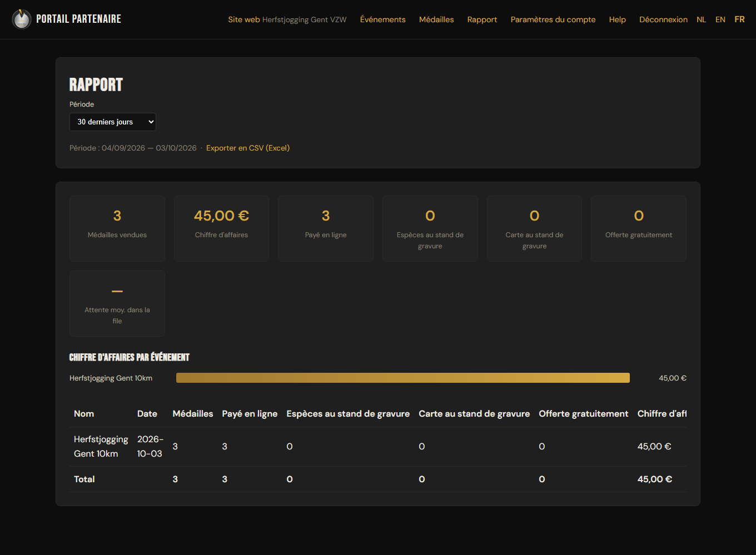This screenshot has width=756, height=555.
Task: Click the Portail Partenaire title text
Action: pos(79,19)
